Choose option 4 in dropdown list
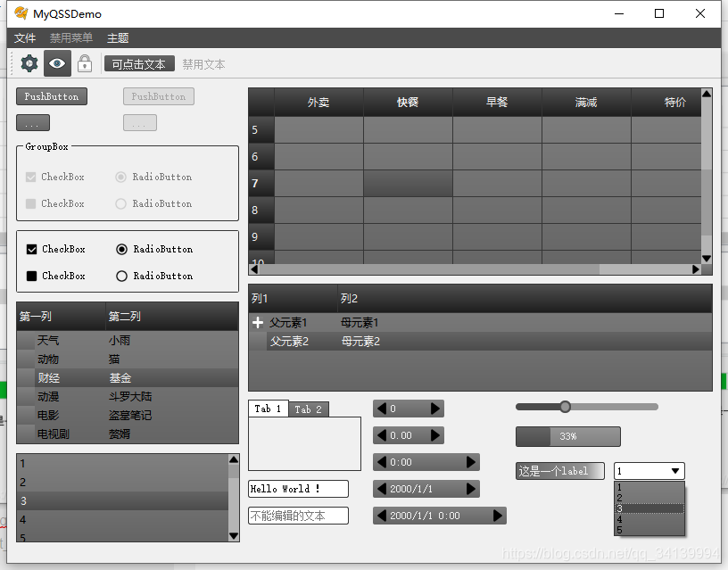 (x=649, y=519)
